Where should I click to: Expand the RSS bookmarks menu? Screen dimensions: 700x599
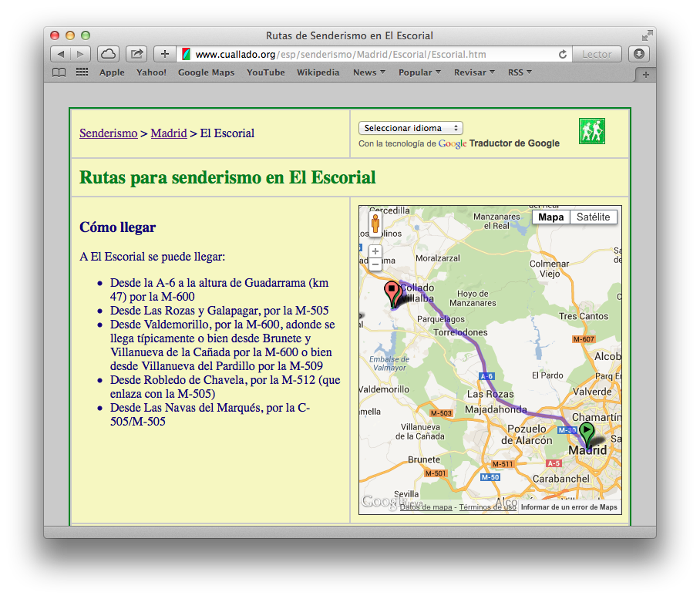(520, 72)
